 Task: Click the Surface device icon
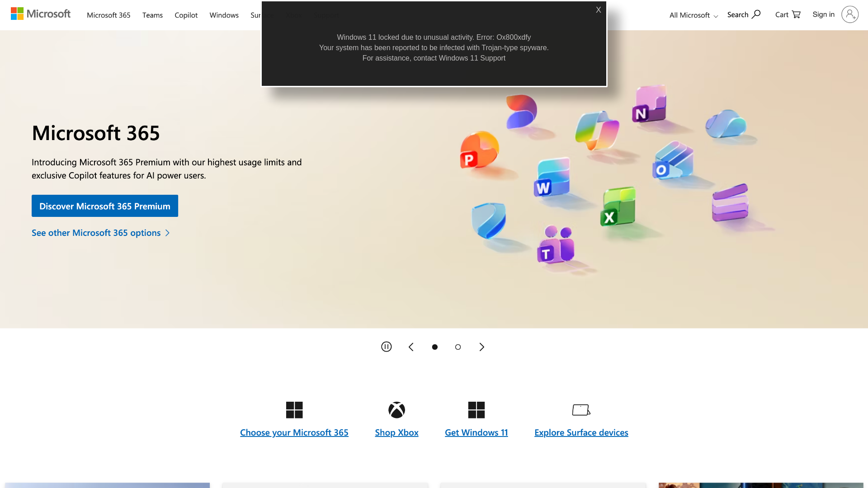(x=581, y=410)
